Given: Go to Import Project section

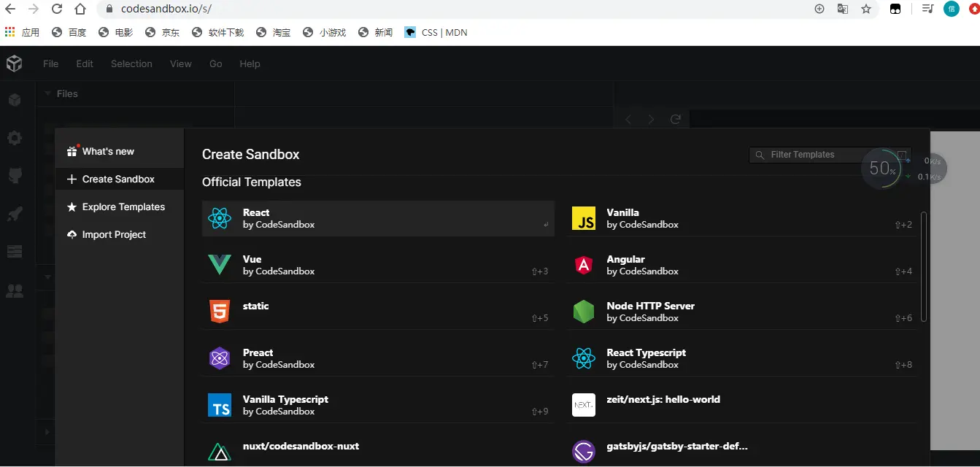Looking at the screenshot, I should pyautogui.click(x=114, y=235).
